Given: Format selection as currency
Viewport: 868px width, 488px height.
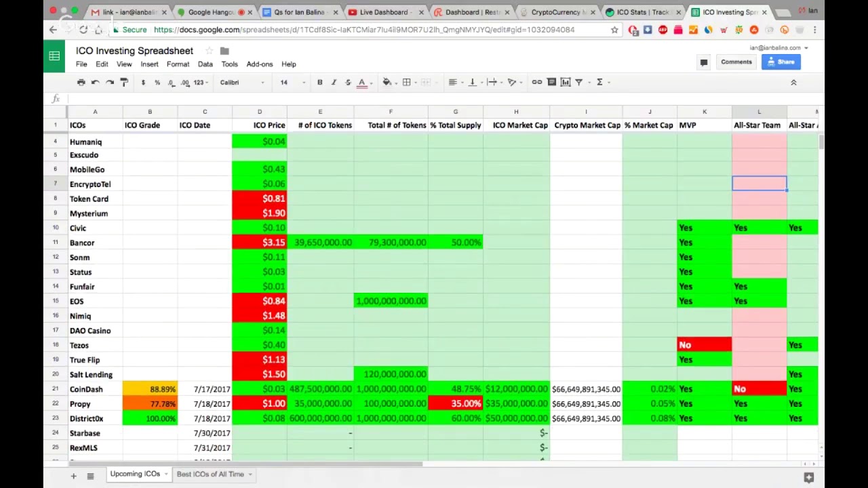Looking at the screenshot, I should [x=143, y=82].
